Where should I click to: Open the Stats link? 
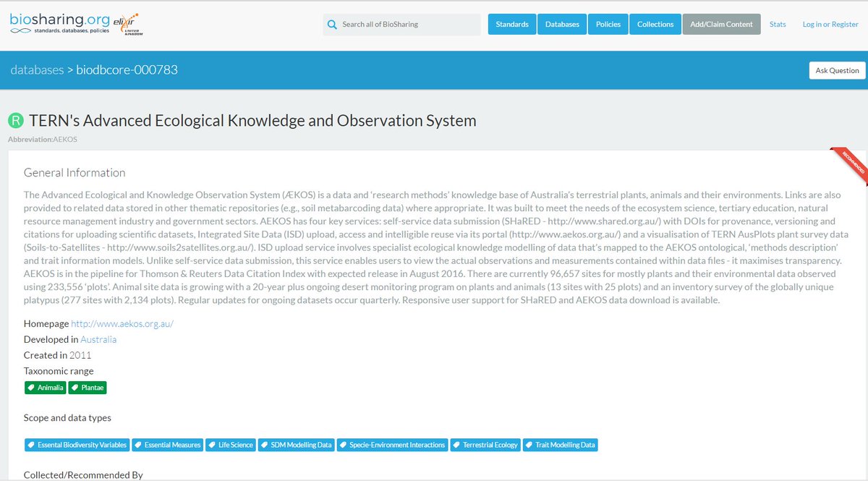click(x=778, y=25)
